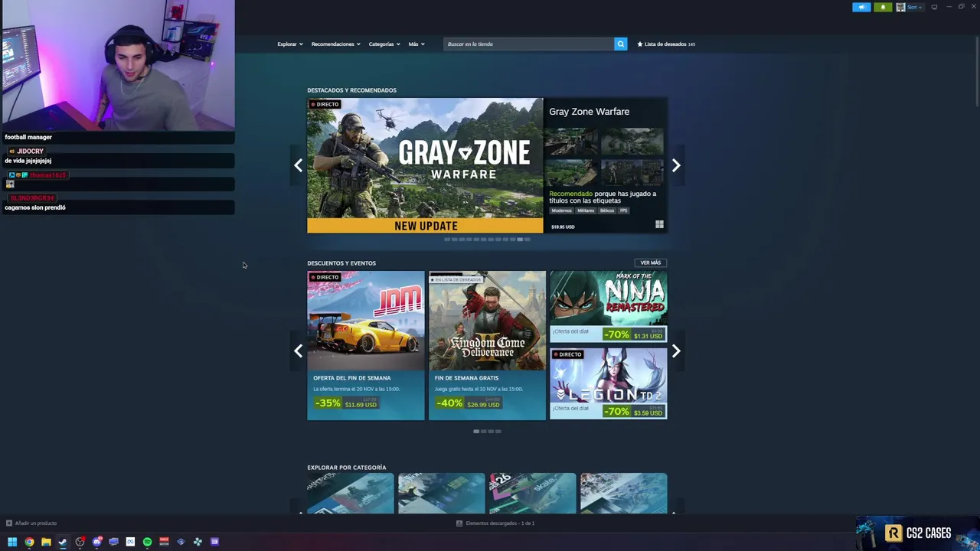Expand the Recomendaciones dropdown menu
The width and height of the screenshot is (980, 551).
[x=335, y=44]
